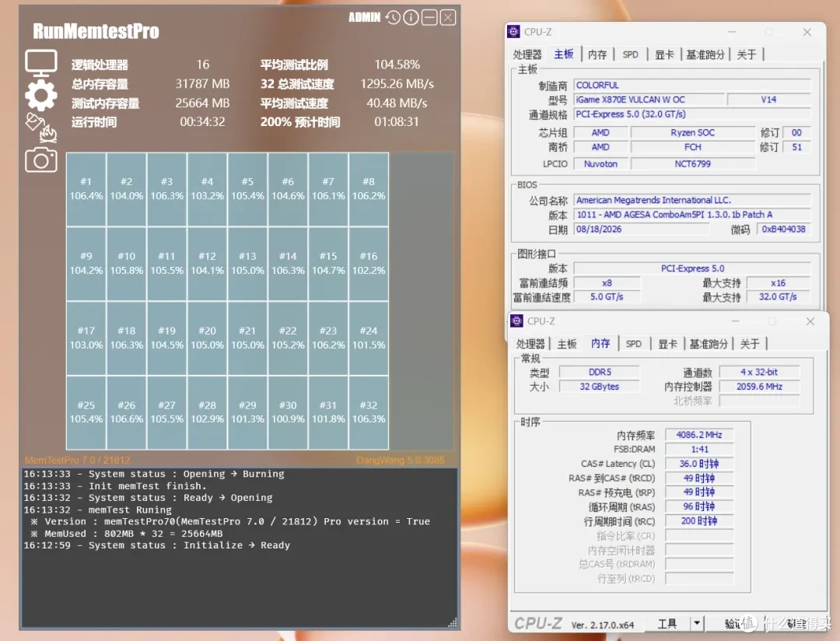840x641 pixels.
Task: Click memory test tile #19 showing 104.5%
Action: pos(166,338)
